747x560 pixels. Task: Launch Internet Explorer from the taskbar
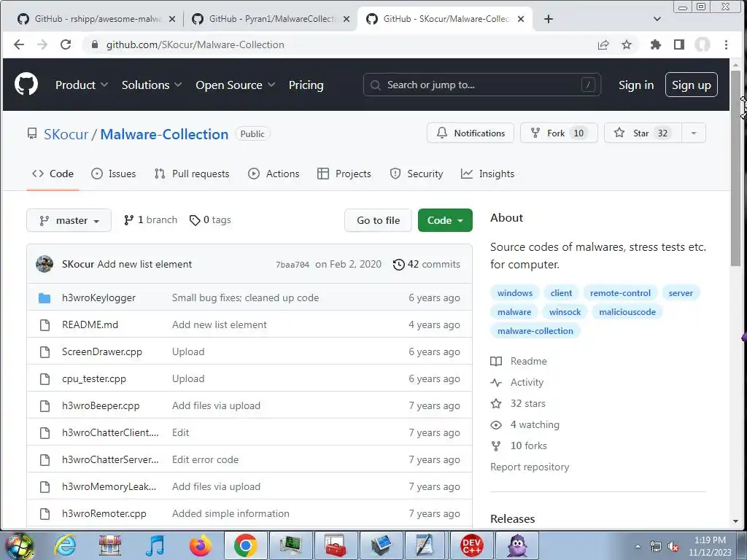[65, 545]
